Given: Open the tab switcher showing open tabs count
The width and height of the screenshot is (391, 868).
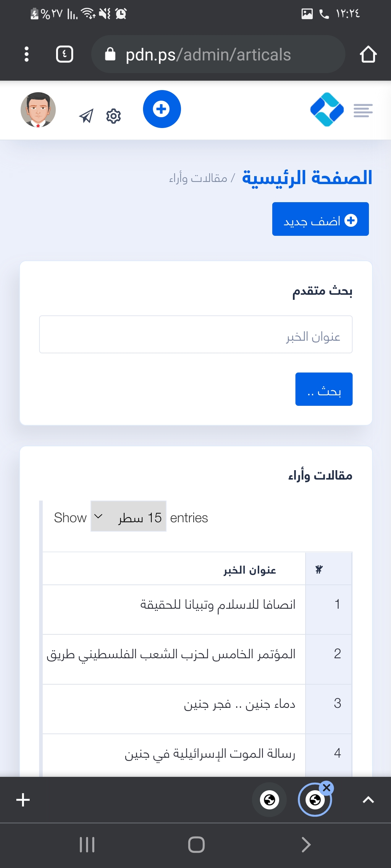Looking at the screenshot, I should tap(65, 54).
